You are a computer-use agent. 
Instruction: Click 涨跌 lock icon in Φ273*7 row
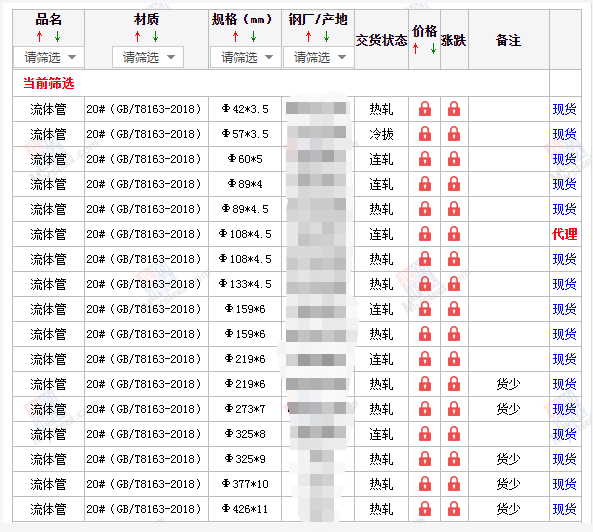tap(454, 409)
